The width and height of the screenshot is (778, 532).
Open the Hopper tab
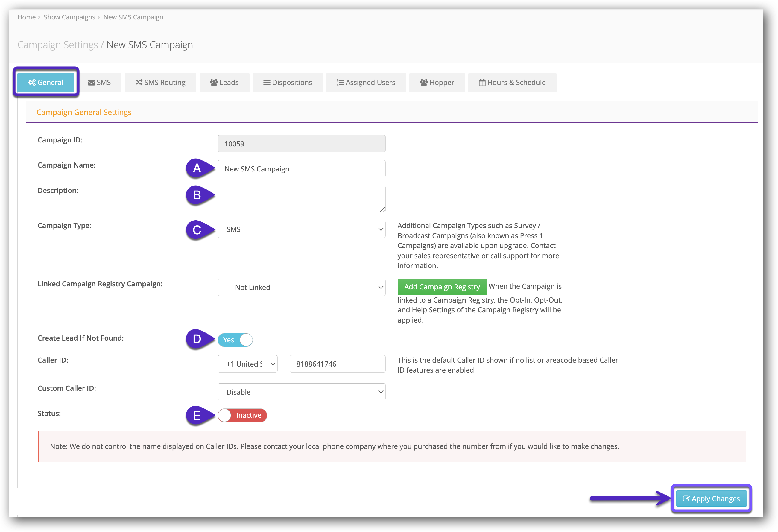click(x=437, y=82)
